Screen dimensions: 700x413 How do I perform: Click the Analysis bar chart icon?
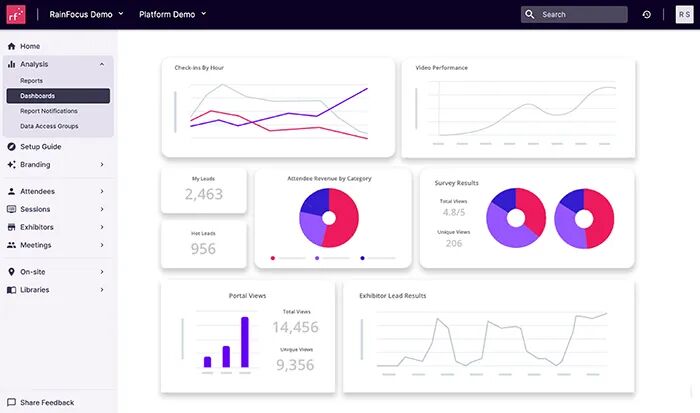[12, 64]
